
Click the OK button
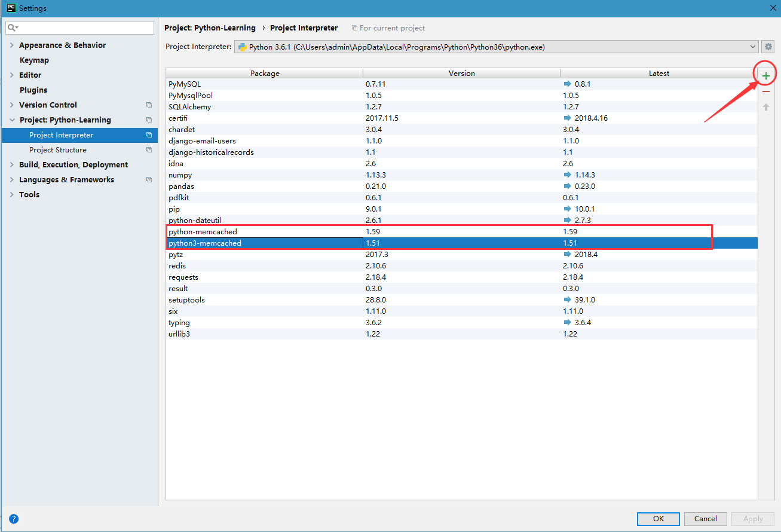click(658, 519)
